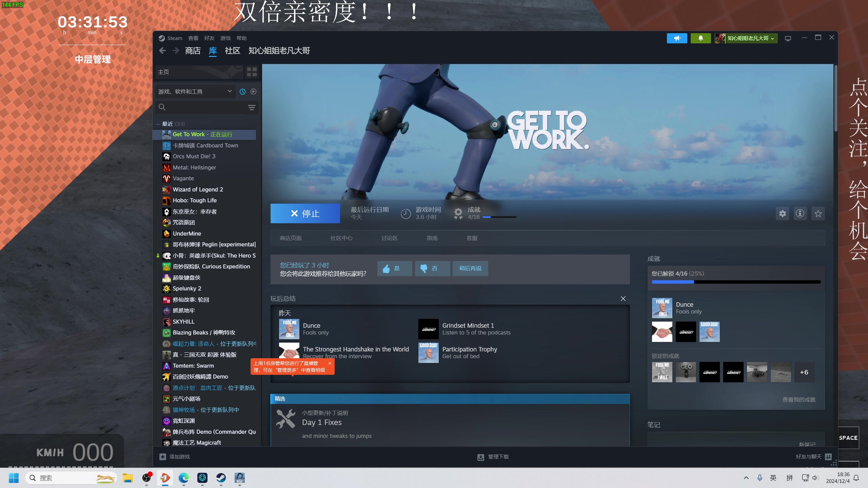Click the 主页 home button in library
This screenshot has width=868, height=488.
[199, 72]
